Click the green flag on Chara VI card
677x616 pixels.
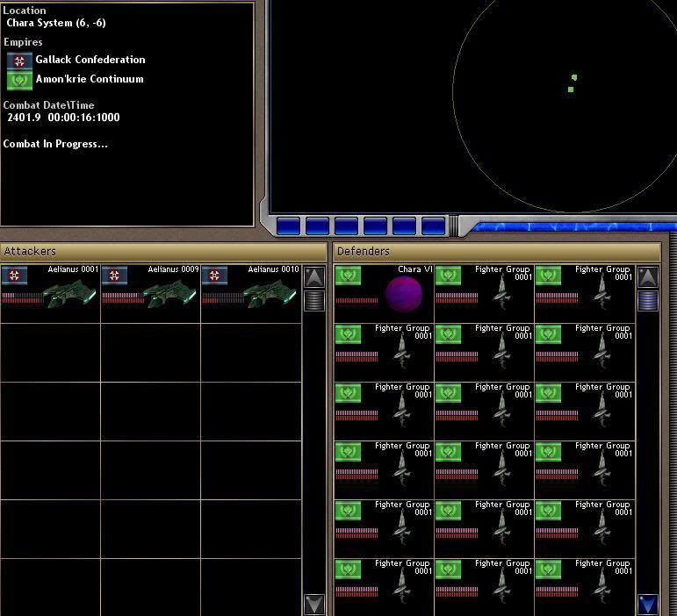click(348, 276)
